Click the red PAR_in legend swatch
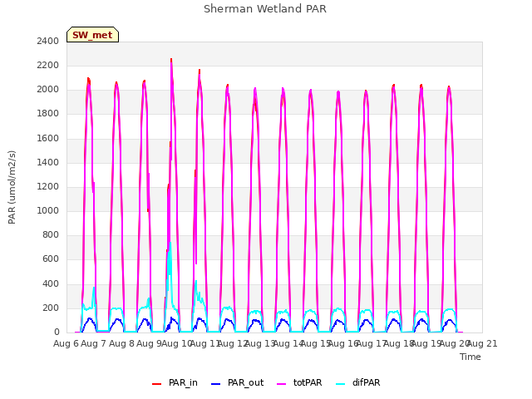Image resolution: width=532 pixels, height=399 pixels. click(156, 384)
